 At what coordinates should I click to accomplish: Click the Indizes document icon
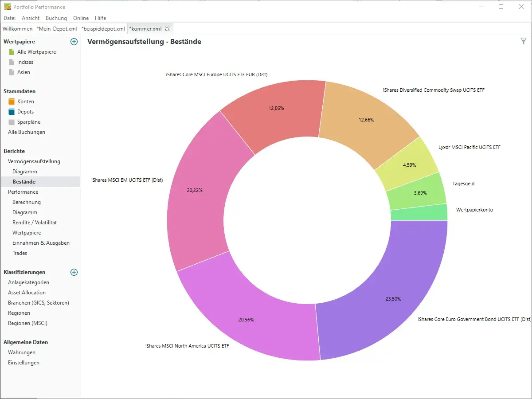click(12, 62)
